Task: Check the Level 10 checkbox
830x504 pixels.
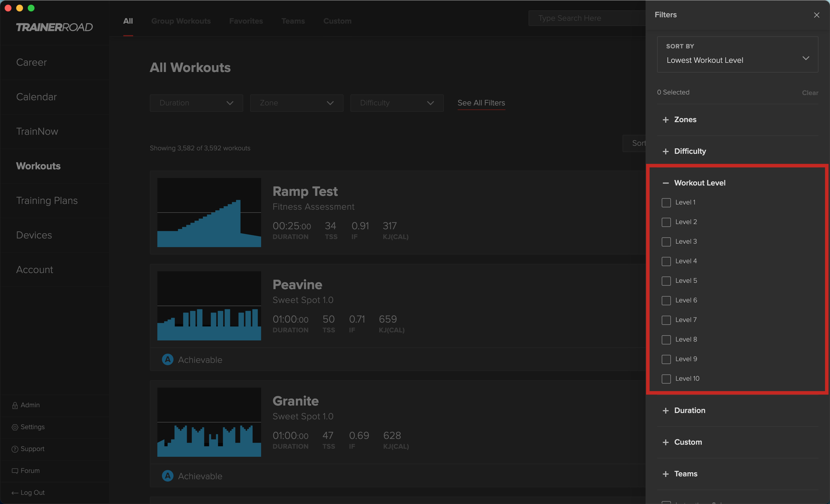Action: click(666, 379)
